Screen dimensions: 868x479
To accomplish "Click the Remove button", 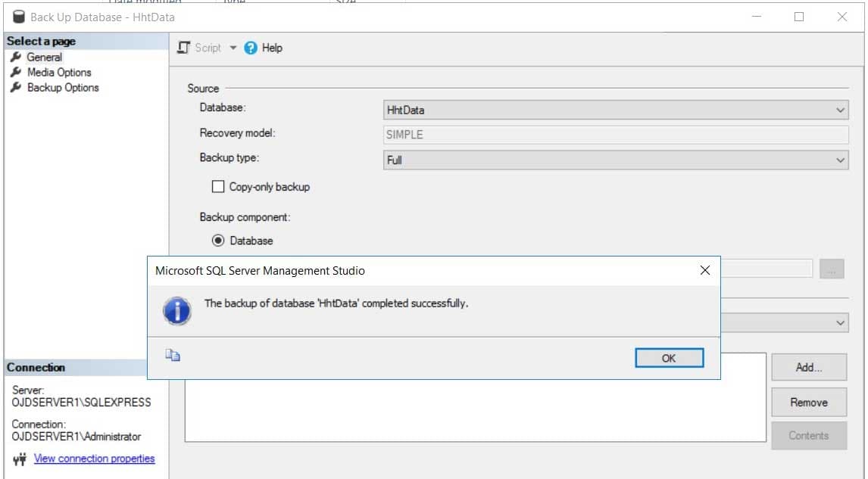I will click(x=809, y=403).
